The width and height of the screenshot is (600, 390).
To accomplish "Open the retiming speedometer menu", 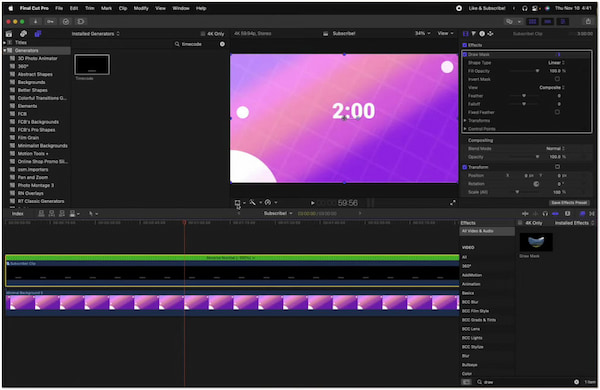I will tap(268, 202).
